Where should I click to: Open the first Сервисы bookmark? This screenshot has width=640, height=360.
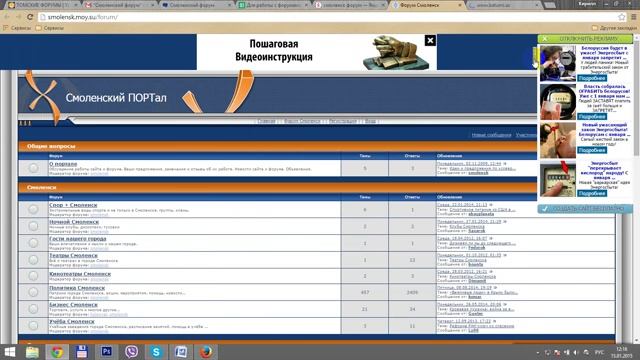17,28
